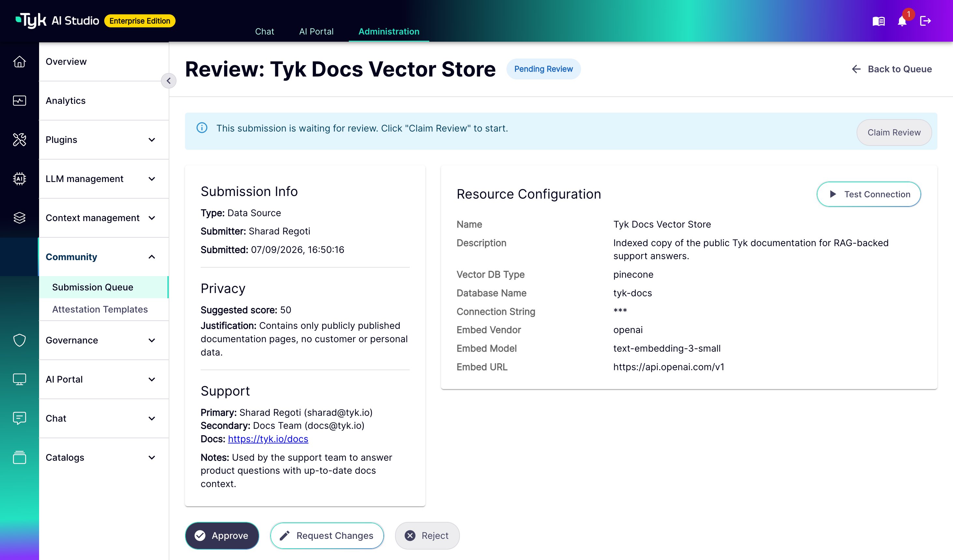This screenshot has height=560, width=953.
Task: Click the layers icon for Context management
Action: (19, 218)
